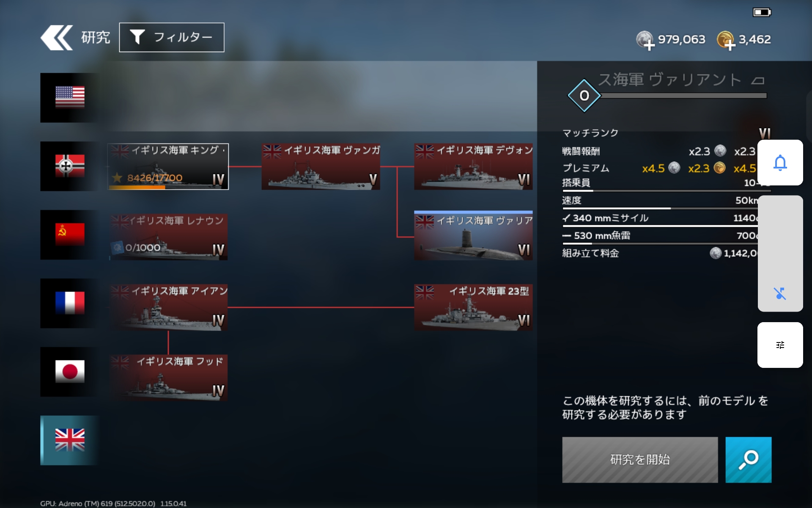The height and width of the screenshot is (508, 812).
Task: Select the German flag nation tab
Action: 70,166
